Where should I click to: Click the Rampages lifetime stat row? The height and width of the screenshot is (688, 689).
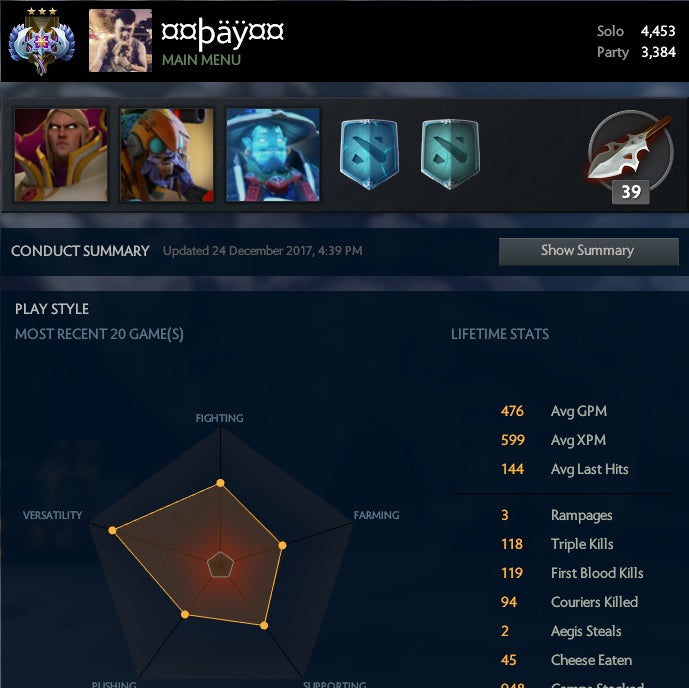(x=557, y=515)
